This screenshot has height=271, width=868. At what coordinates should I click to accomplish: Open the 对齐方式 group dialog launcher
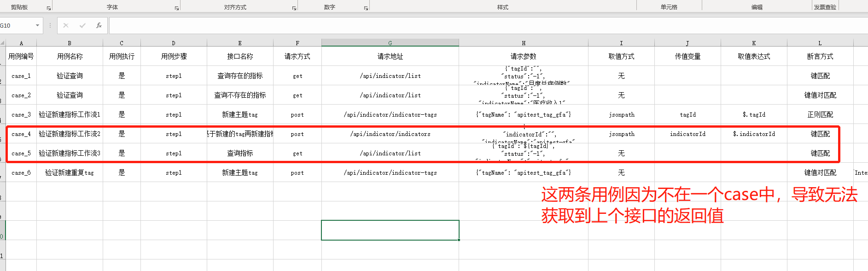pyautogui.click(x=294, y=8)
